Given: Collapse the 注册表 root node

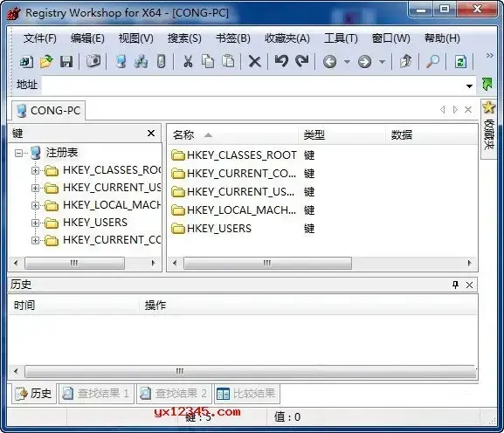Looking at the screenshot, I should tap(18, 154).
